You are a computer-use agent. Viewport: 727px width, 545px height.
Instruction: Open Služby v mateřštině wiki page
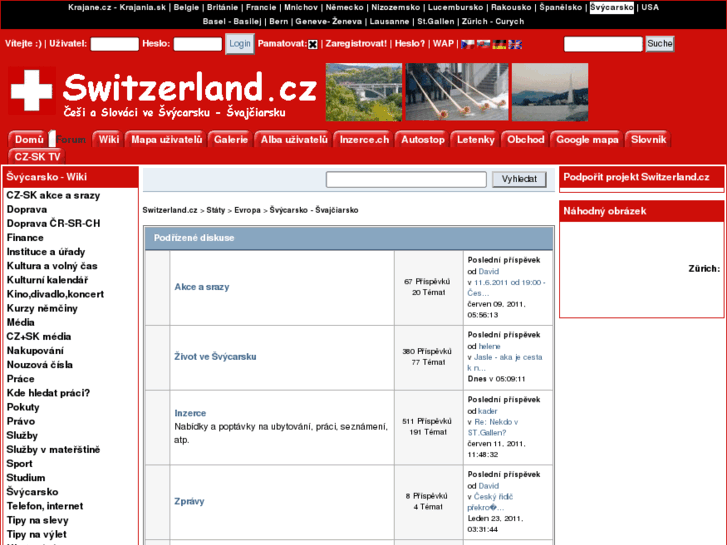(x=53, y=449)
